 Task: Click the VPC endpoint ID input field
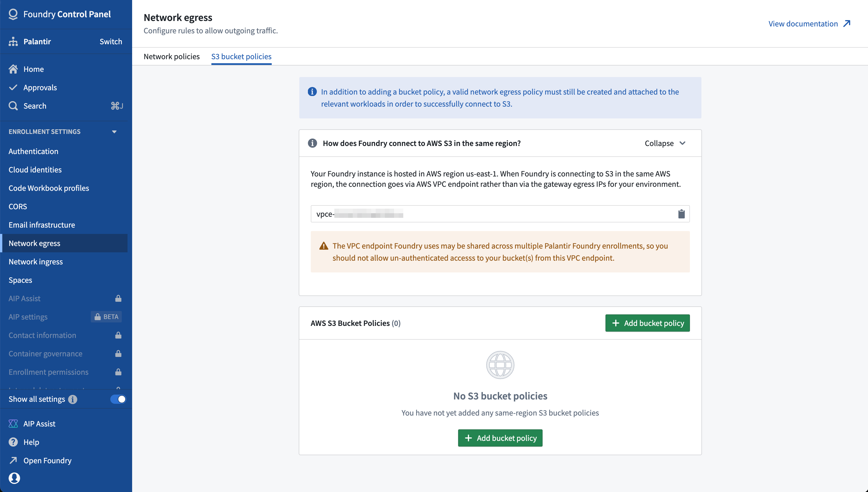click(499, 214)
